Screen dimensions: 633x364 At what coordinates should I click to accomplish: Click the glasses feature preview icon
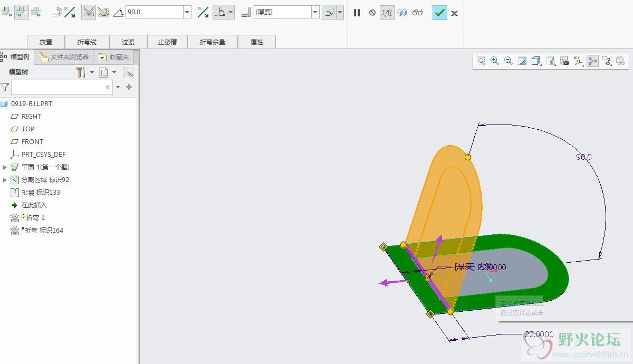coord(418,13)
